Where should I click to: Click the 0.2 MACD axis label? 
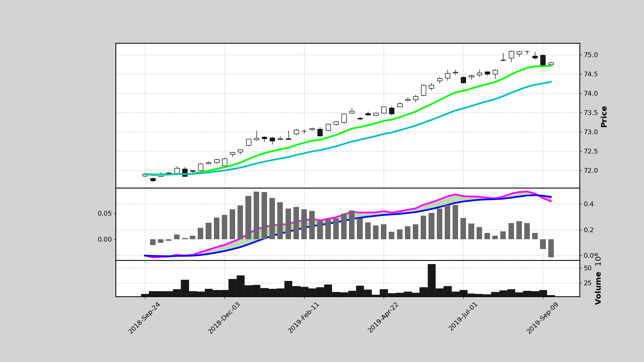tap(589, 230)
